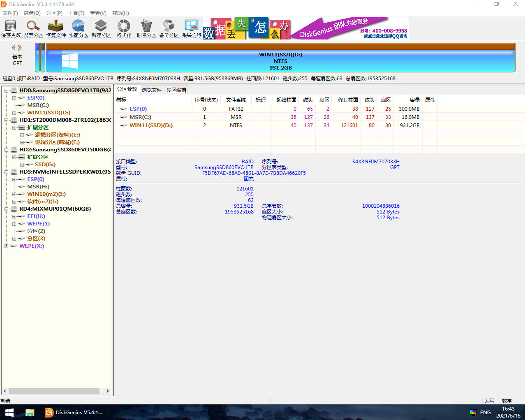Open the 磁盘(D) menu
Screen dimensions: 525x420
tap(32, 13)
